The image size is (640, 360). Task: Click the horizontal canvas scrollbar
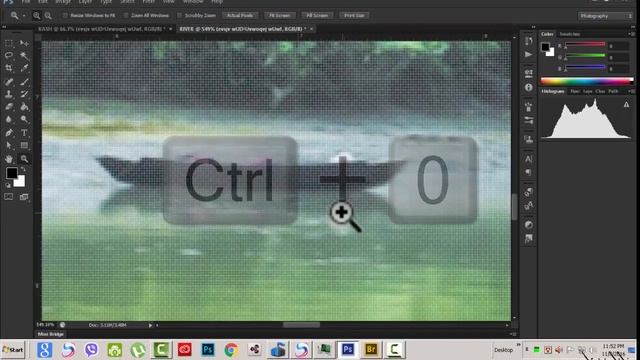(x=301, y=325)
